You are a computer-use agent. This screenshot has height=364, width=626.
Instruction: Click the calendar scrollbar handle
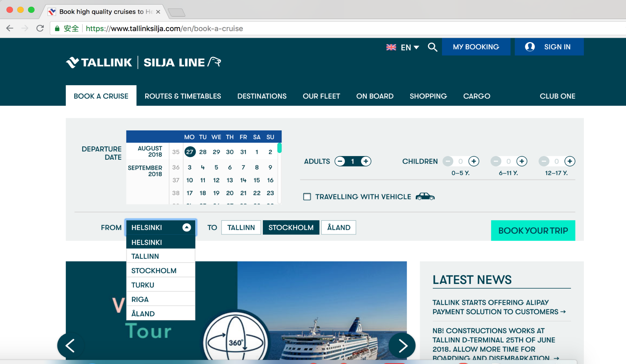(279, 148)
